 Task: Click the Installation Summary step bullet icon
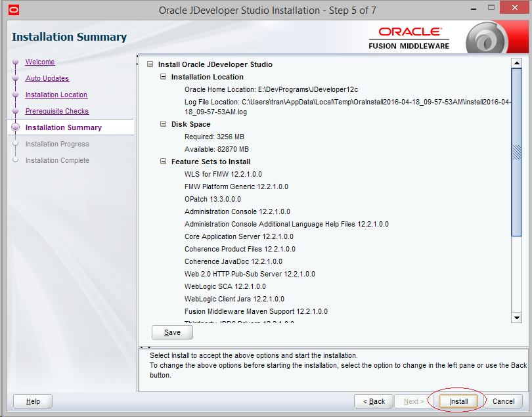15,127
